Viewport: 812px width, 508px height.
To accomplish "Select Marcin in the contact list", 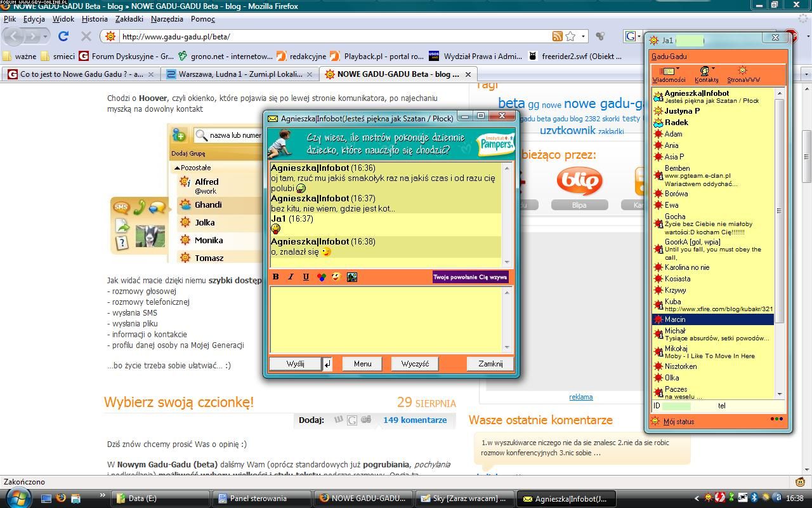I will pyautogui.click(x=675, y=319).
